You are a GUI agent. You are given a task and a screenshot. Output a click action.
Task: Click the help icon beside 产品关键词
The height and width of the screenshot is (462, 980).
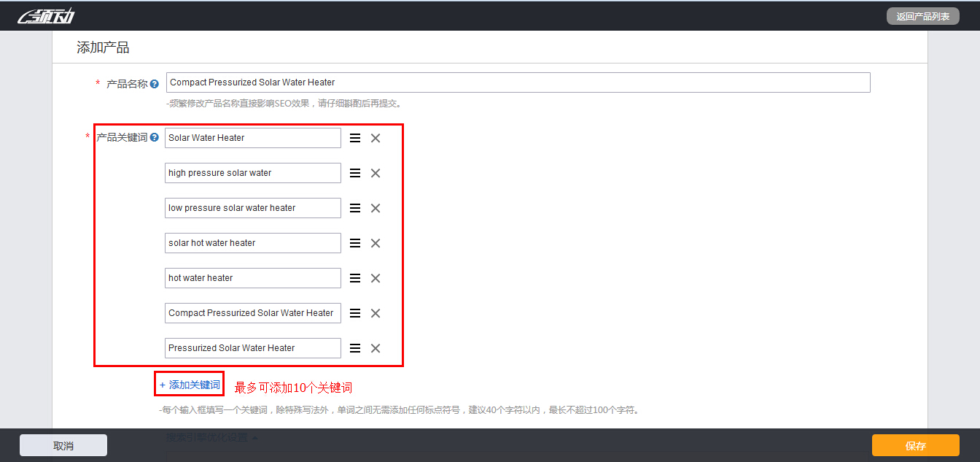pyautogui.click(x=154, y=137)
